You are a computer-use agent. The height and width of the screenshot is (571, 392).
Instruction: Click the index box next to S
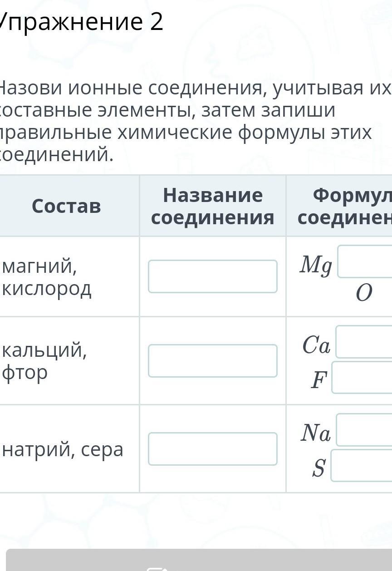pyautogui.click(x=362, y=466)
